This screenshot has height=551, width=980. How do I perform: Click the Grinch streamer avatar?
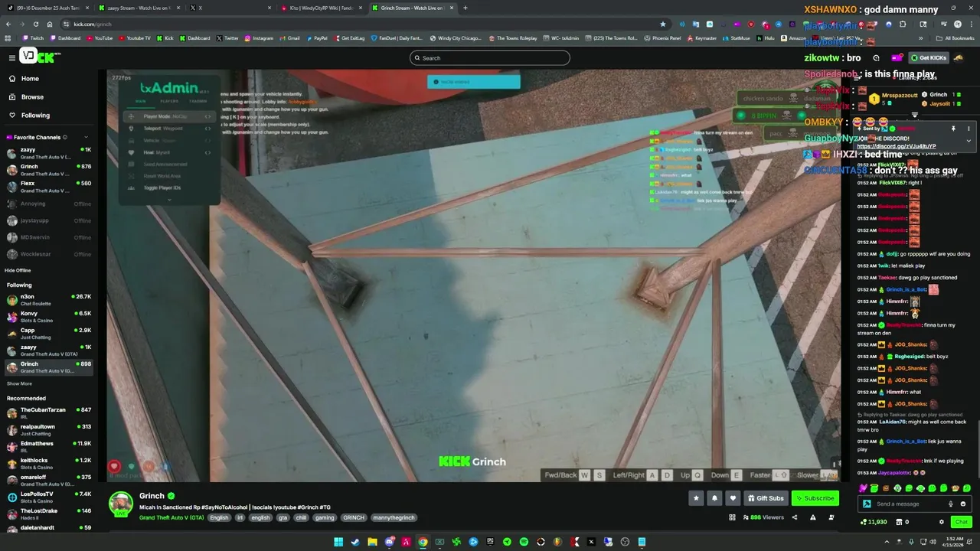pyautogui.click(x=121, y=504)
